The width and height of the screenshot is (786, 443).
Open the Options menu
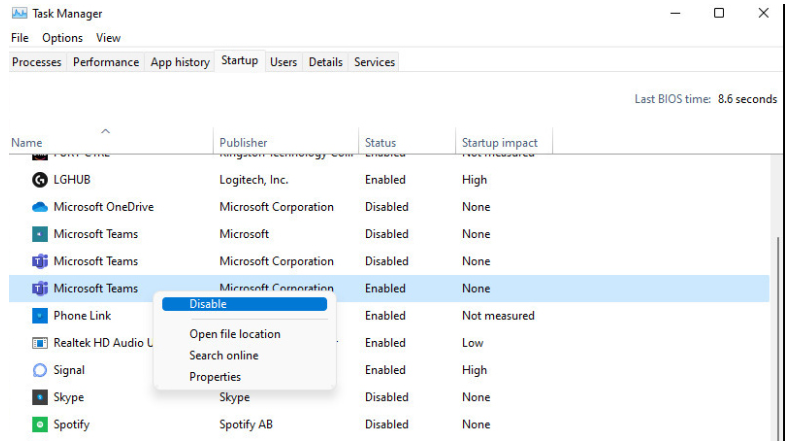[x=62, y=38]
